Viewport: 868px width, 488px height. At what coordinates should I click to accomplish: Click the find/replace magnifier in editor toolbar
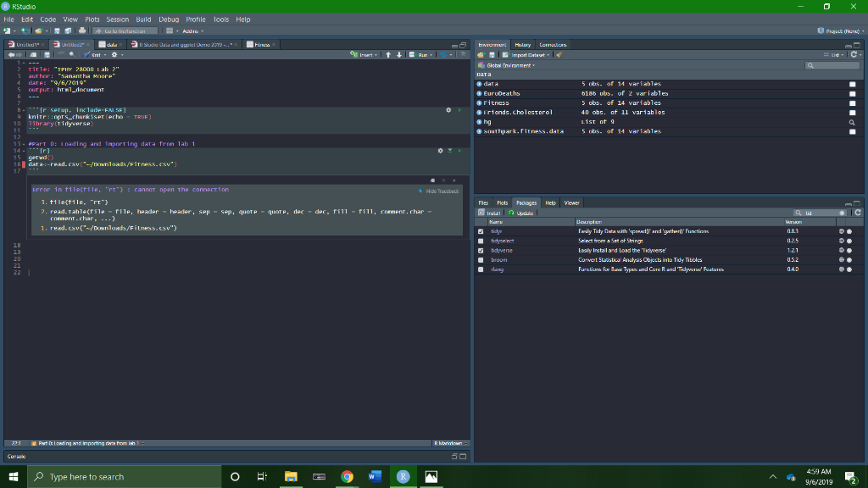tap(72, 55)
